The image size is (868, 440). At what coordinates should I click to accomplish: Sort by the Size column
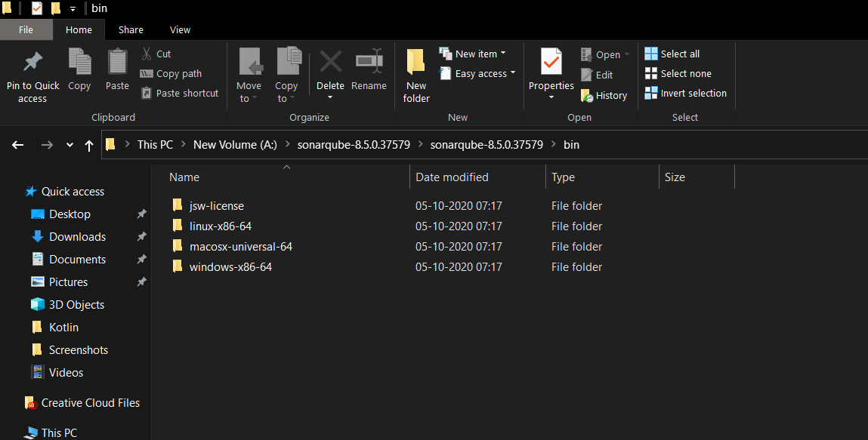[x=675, y=177]
